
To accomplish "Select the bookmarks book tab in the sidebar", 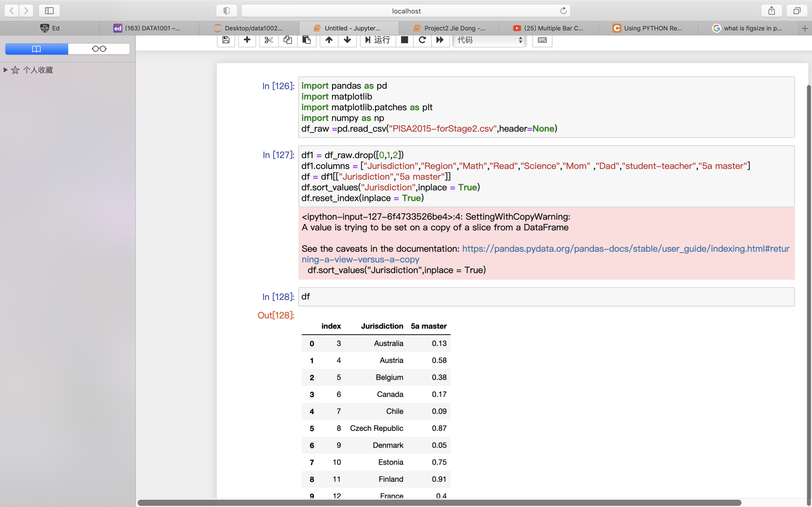I will 37,49.
